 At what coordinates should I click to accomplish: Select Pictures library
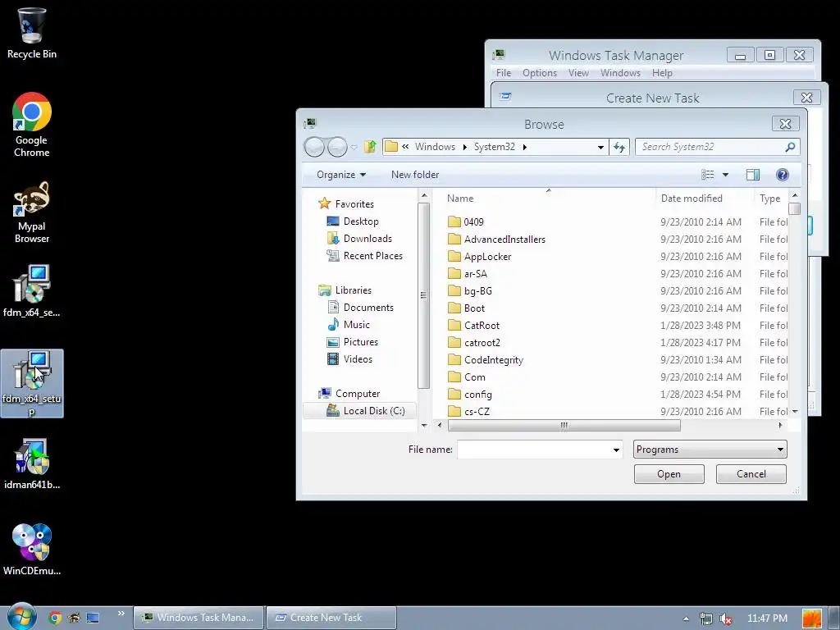[x=352, y=342]
